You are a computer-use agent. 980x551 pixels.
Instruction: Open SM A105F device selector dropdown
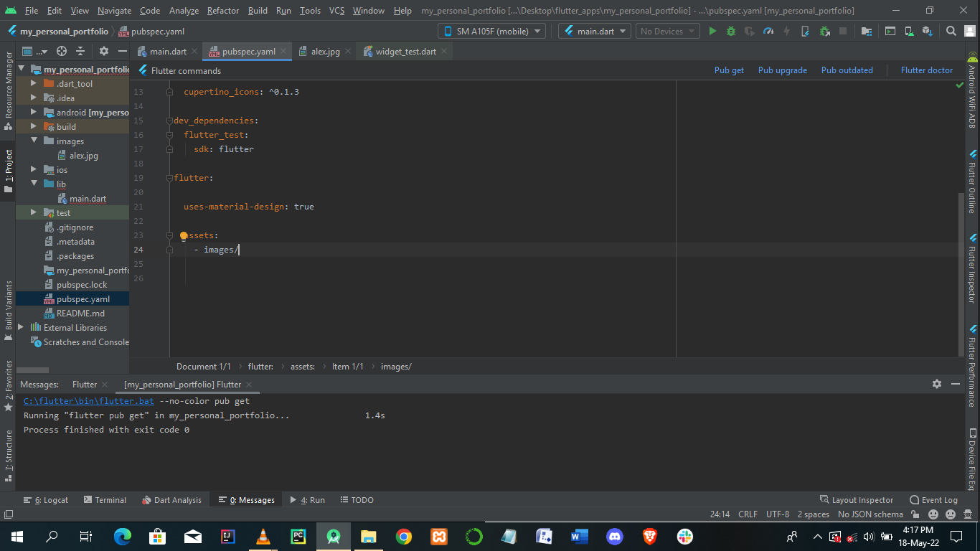(x=491, y=32)
